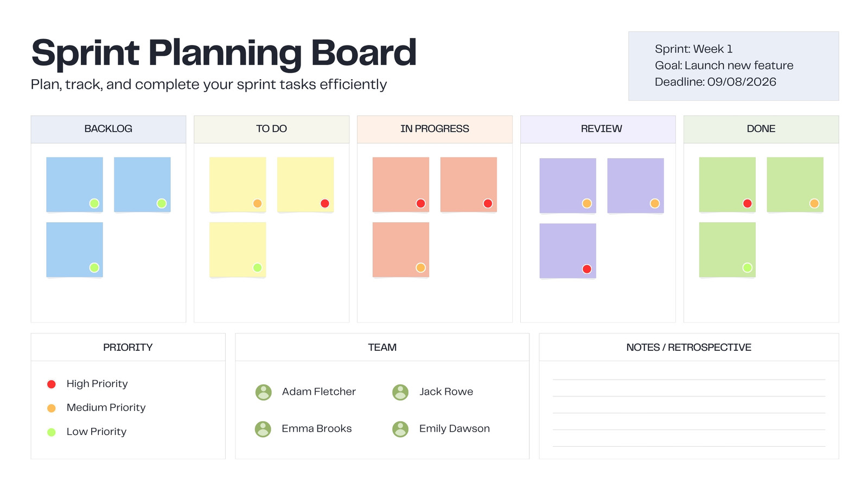Viewport: 868px width, 488px height.
Task: Select Emily Dawson's avatar icon
Action: coord(400,429)
